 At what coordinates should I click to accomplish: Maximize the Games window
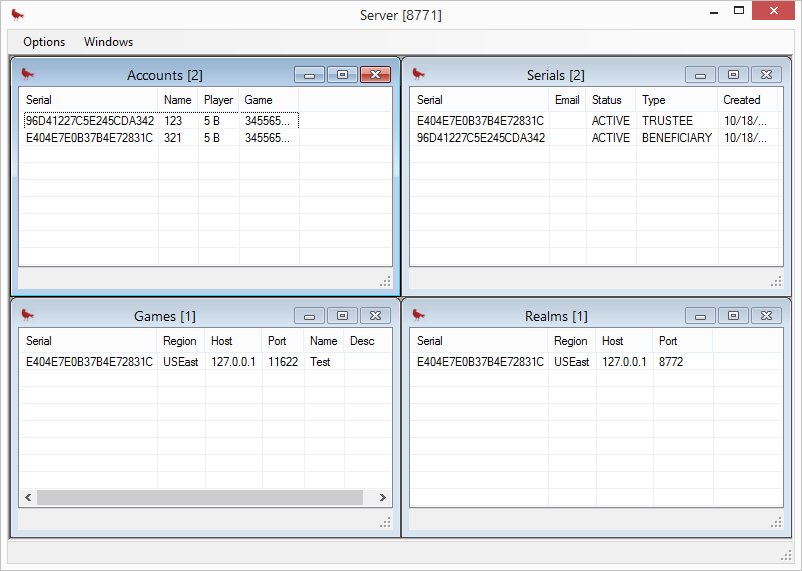(x=342, y=316)
